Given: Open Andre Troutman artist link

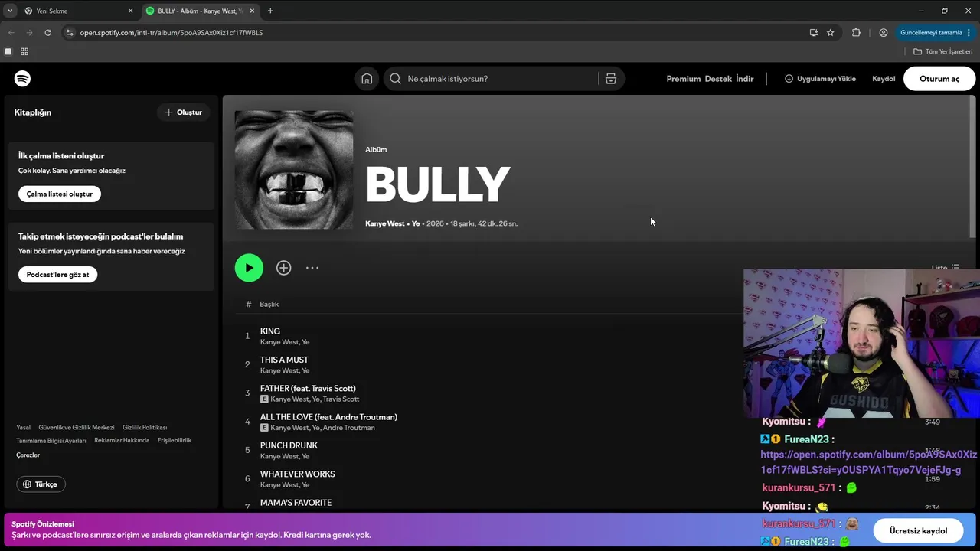Looking at the screenshot, I should 348,428.
